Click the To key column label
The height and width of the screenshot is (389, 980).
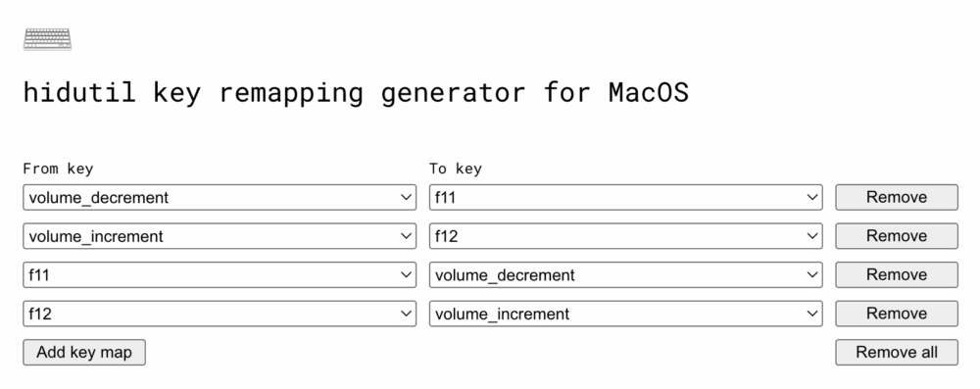[456, 169]
